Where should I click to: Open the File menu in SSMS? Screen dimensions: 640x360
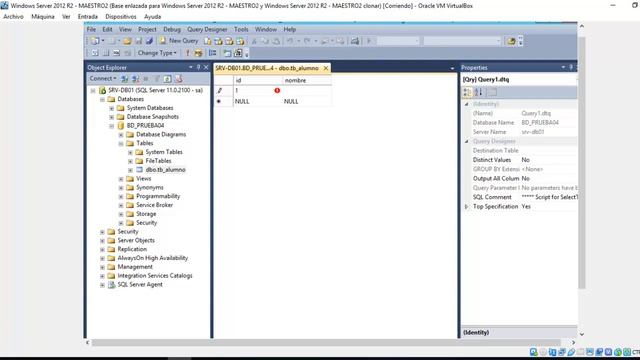click(x=91, y=29)
